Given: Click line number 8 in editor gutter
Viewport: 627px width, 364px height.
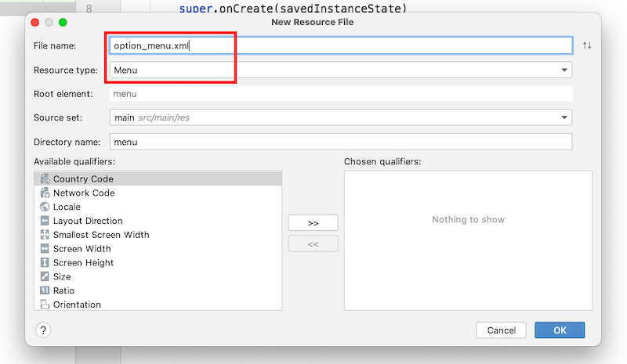Looking at the screenshot, I should click(89, 8).
